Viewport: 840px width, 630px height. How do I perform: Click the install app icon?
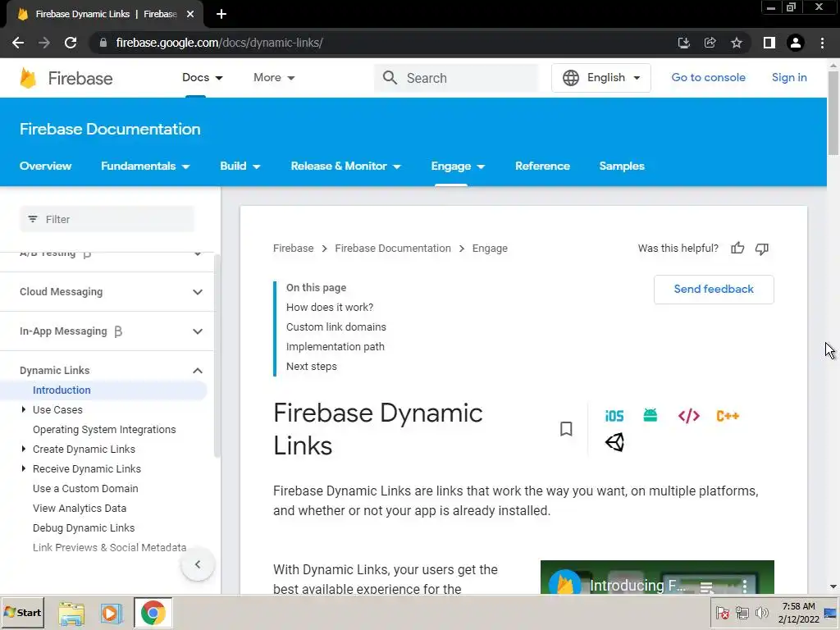coord(683,43)
